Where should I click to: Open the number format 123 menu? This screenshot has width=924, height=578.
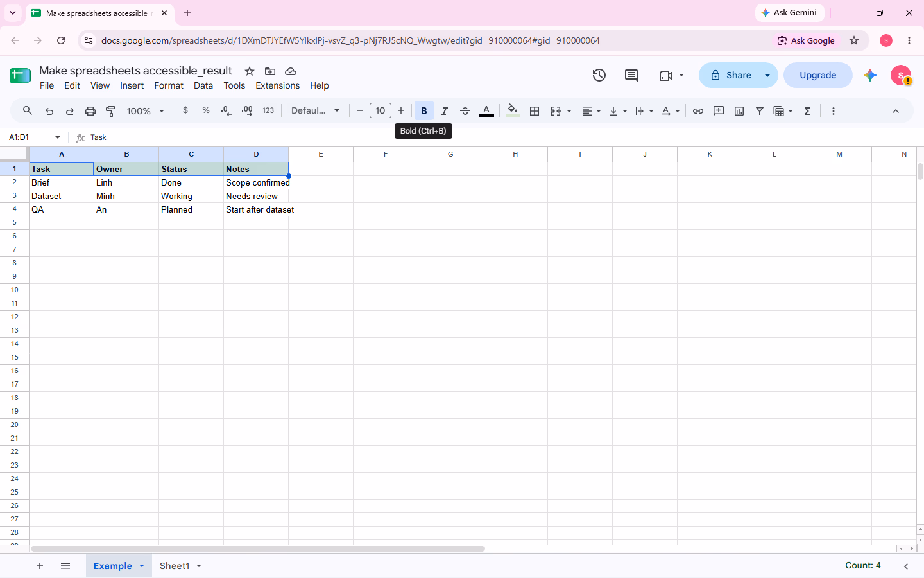pyautogui.click(x=268, y=110)
